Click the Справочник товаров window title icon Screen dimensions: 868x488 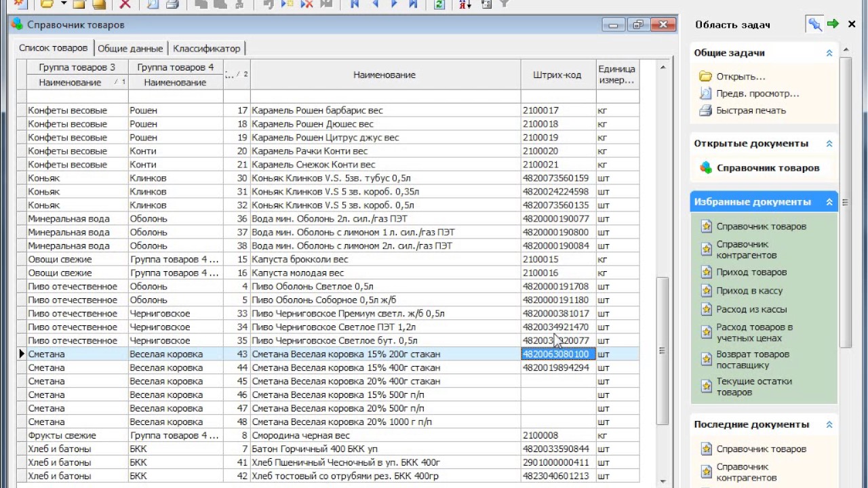tap(17, 24)
